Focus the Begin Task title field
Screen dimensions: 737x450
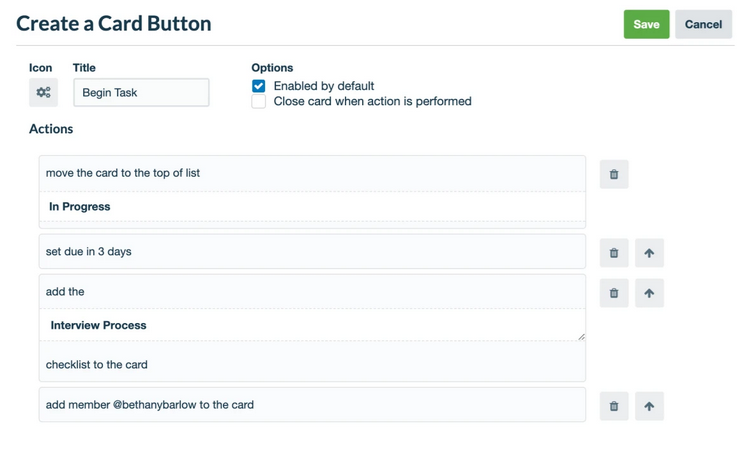[141, 92]
